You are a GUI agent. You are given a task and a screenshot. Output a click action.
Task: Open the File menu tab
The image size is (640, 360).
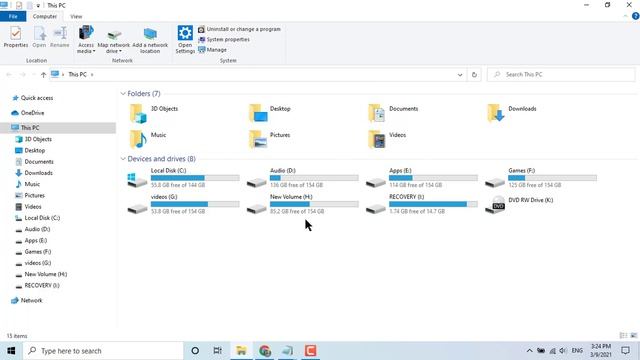(13, 16)
